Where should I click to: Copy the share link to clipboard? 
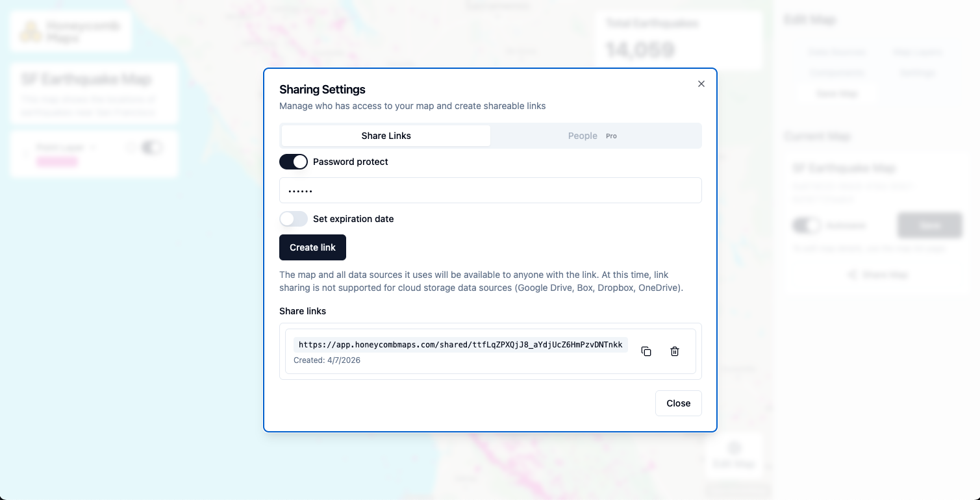tap(646, 351)
